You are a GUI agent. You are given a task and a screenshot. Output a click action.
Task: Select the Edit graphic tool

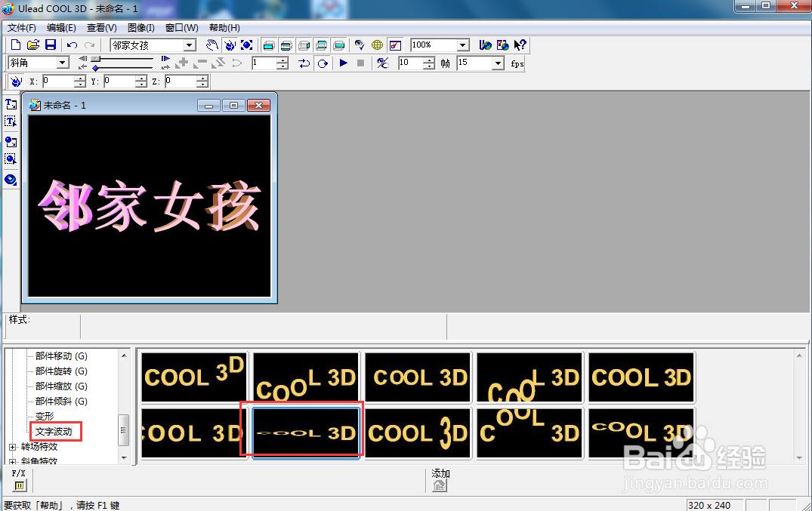(x=11, y=159)
